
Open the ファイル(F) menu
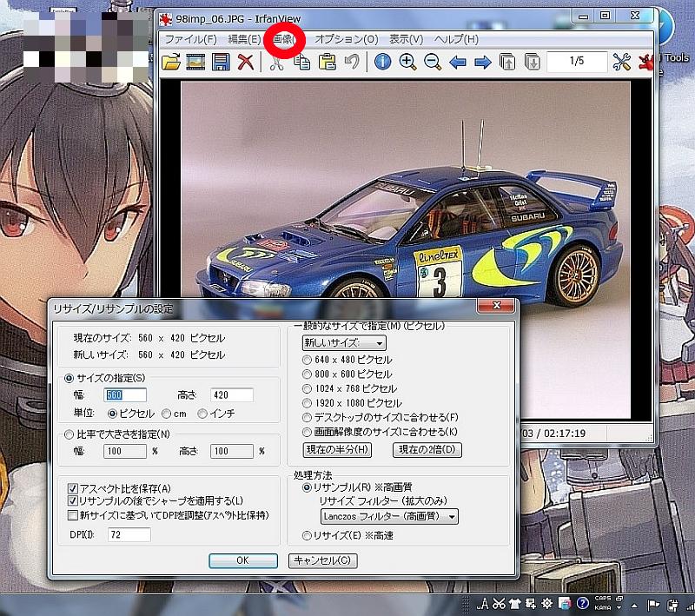(x=190, y=39)
